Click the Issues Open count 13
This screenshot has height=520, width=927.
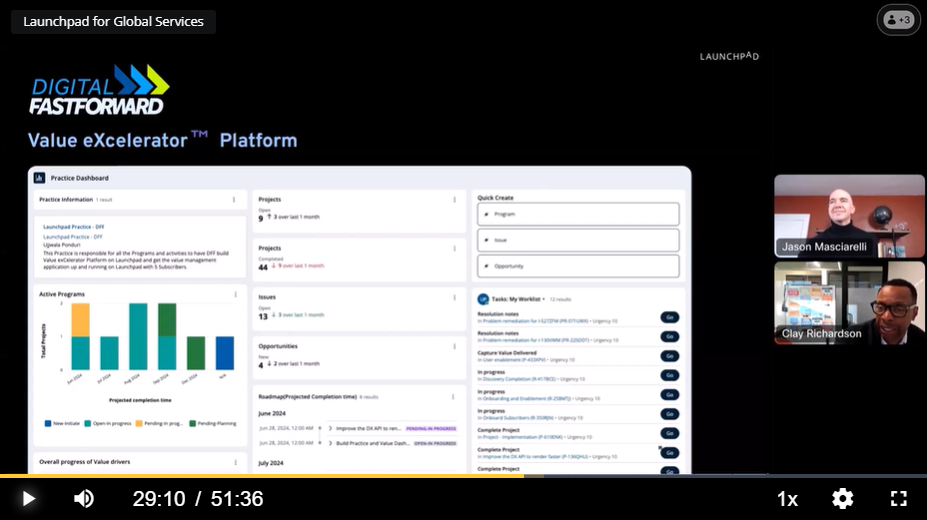tap(263, 316)
